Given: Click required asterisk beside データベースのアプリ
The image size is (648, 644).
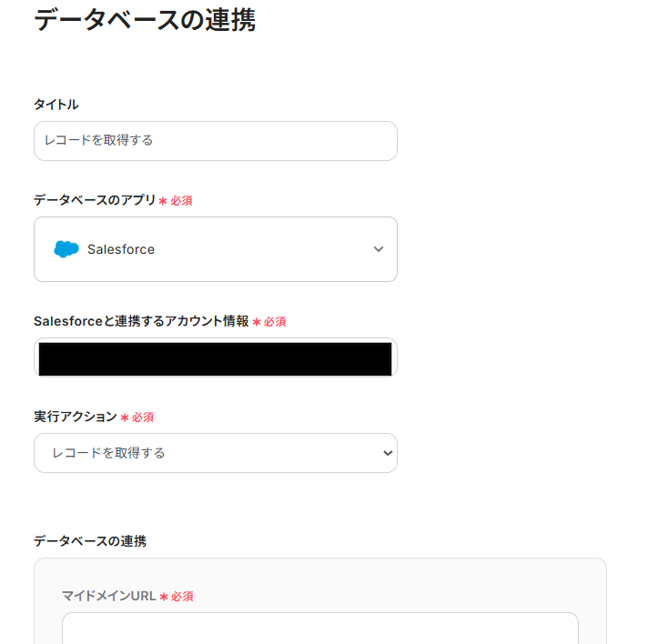Looking at the screenshot, I should click(x=163, y=201).
